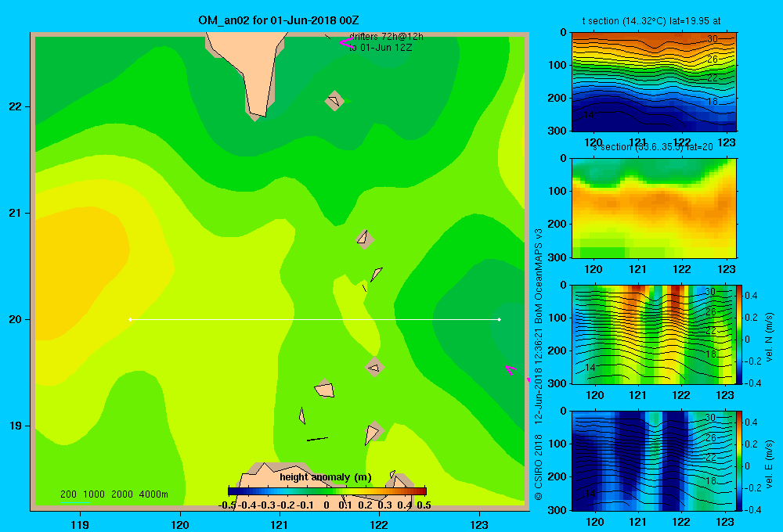Viewport: 783px width, 532px height.
Task: Click the 't section (14..32°C) lat=19.95' title
Action: [651, 21]
